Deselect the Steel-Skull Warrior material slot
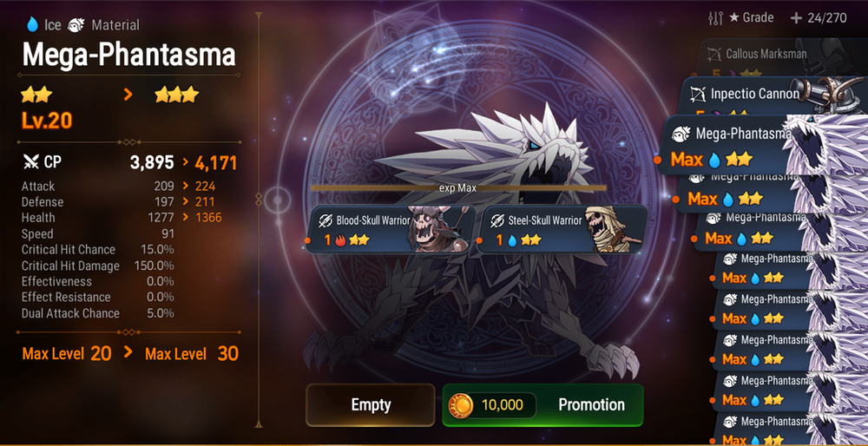 (562, 229)
